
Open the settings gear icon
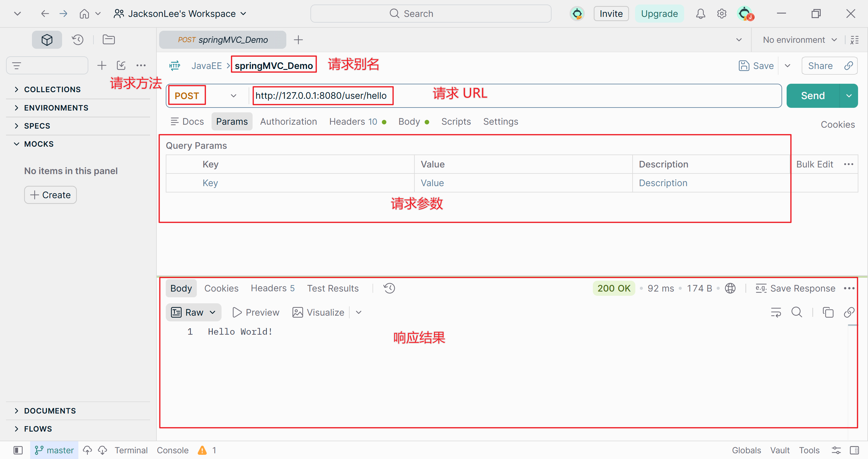[722, 14]
